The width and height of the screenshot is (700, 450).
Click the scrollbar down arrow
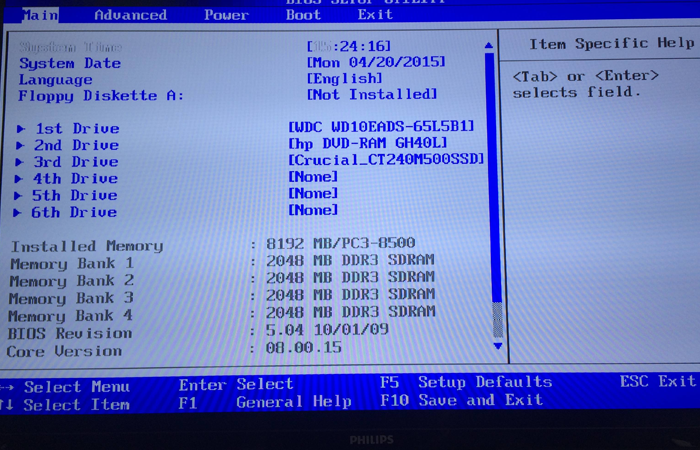click(498, 346)
